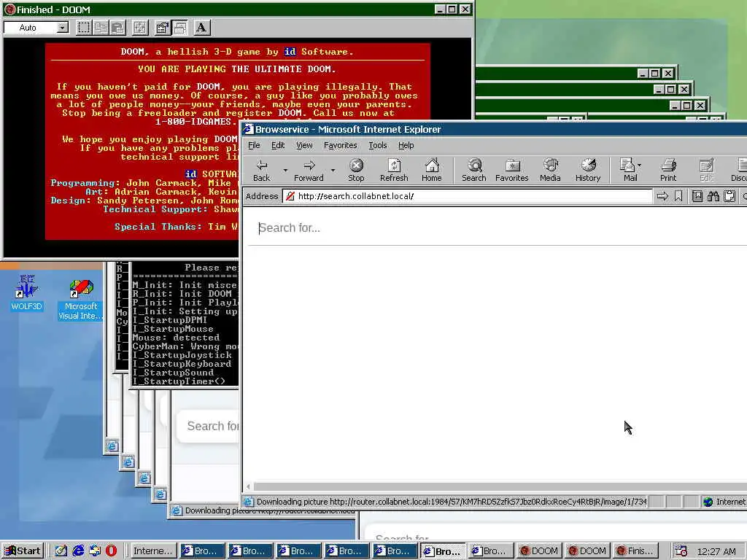
Task: Click the 12:27 AM clock
Action: [x=716, y=551]
